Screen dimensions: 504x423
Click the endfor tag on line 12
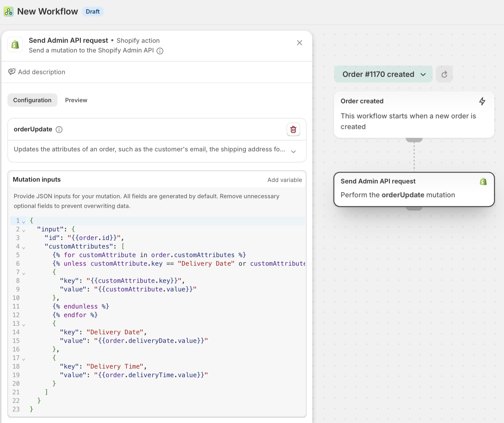[x=75, y=315]
